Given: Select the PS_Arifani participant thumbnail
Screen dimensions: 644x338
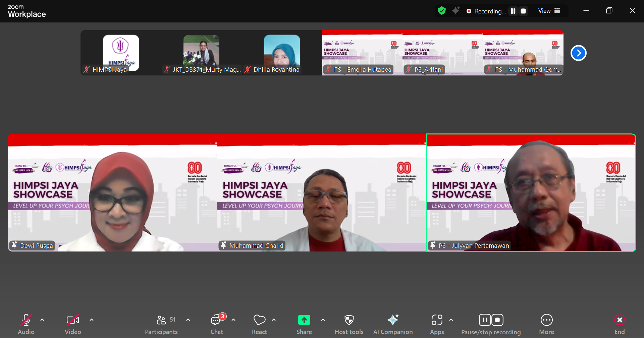Looking at the screenshot, I should coord(443,53).
